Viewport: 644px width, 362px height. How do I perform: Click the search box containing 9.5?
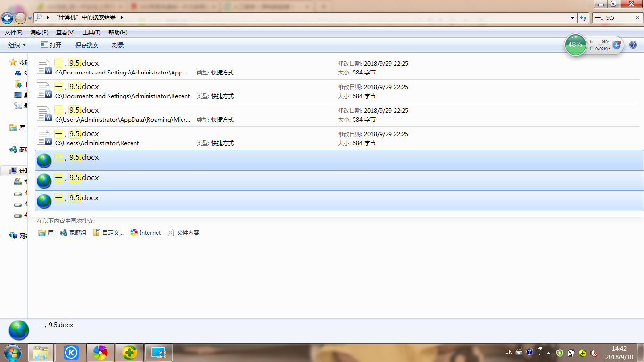[617, 17]
